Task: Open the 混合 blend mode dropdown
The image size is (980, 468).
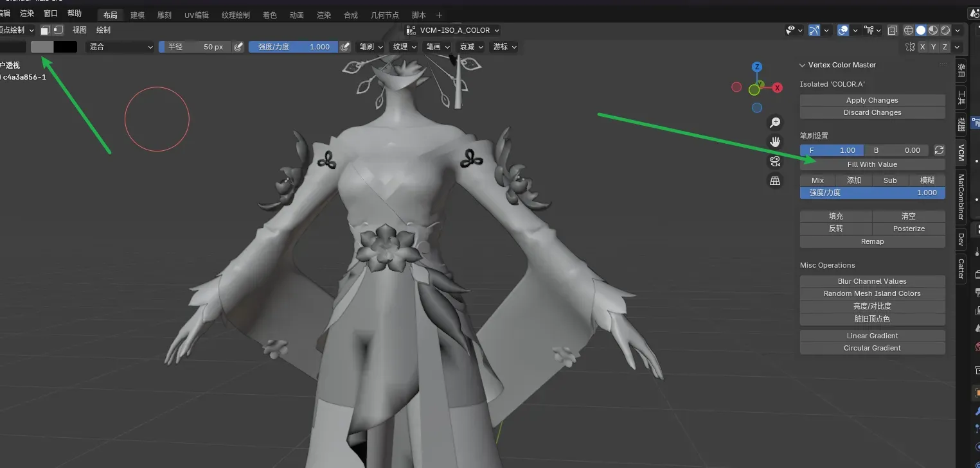Action: click(120, 47)
